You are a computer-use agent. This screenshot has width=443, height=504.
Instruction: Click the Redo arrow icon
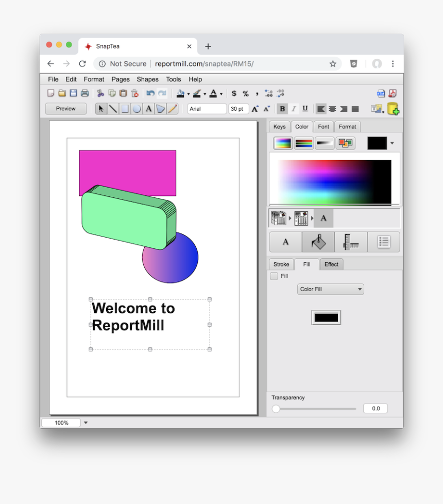click(162, 93)
